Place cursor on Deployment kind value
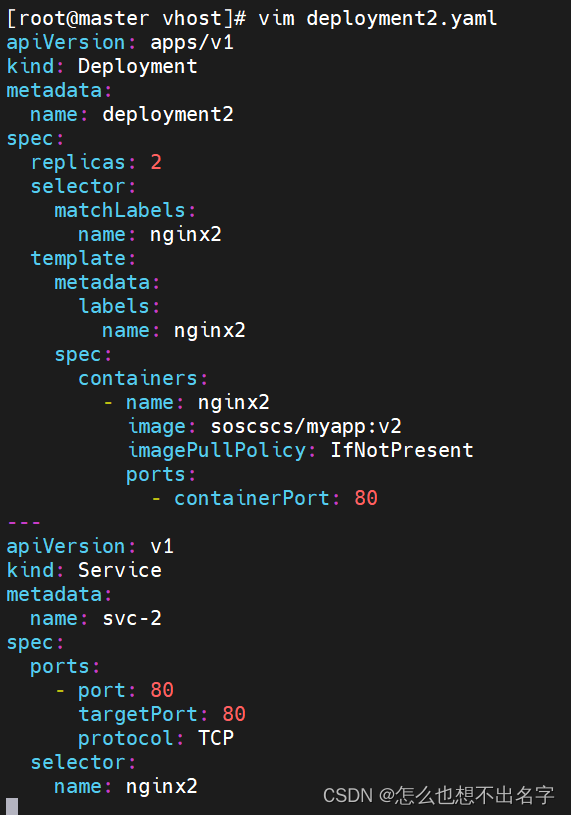This screenshot has height=815, width=571. click(x=138, y=67)
